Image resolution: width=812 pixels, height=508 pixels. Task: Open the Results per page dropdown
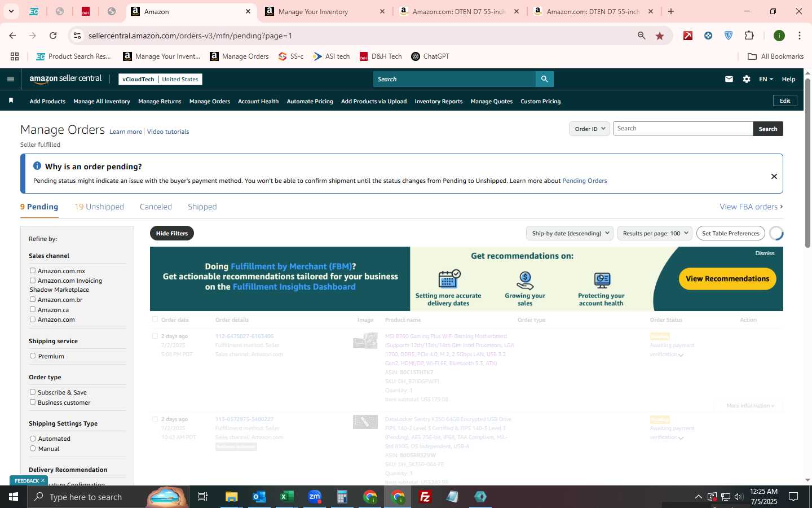(655, 233)
